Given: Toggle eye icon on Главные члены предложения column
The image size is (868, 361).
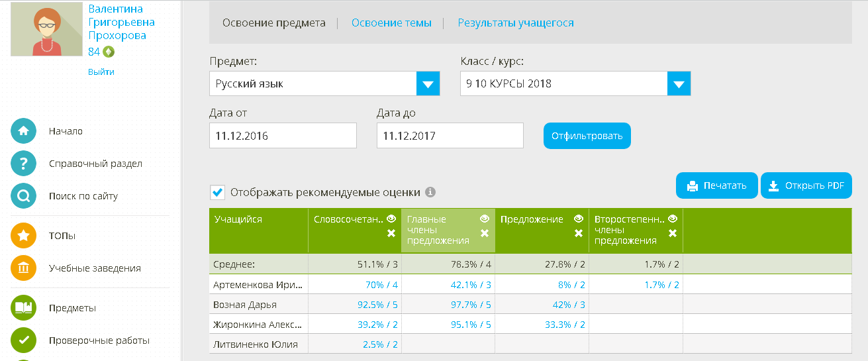Looking at the screenshot, I should pyautogui.click(x=485, y=219).
